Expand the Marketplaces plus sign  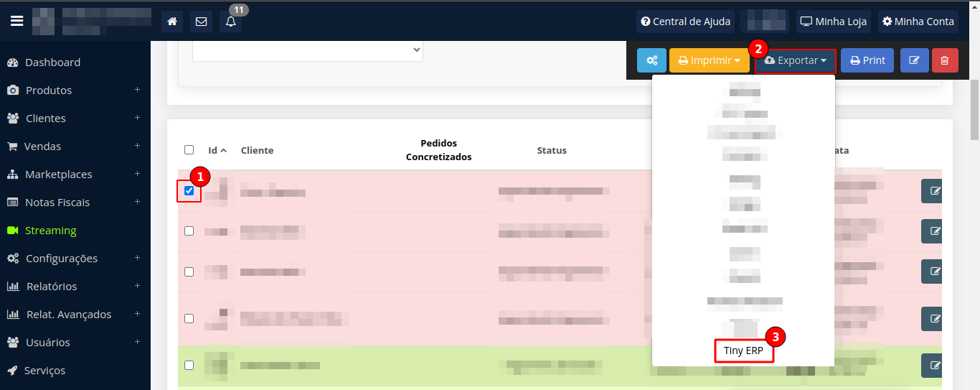137,174
